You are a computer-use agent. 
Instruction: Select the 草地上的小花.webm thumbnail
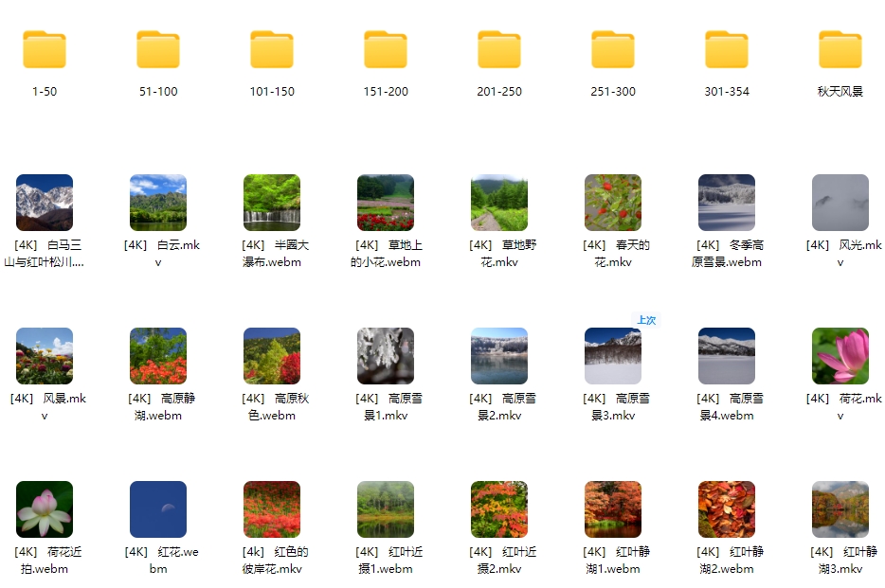[386, 203]
